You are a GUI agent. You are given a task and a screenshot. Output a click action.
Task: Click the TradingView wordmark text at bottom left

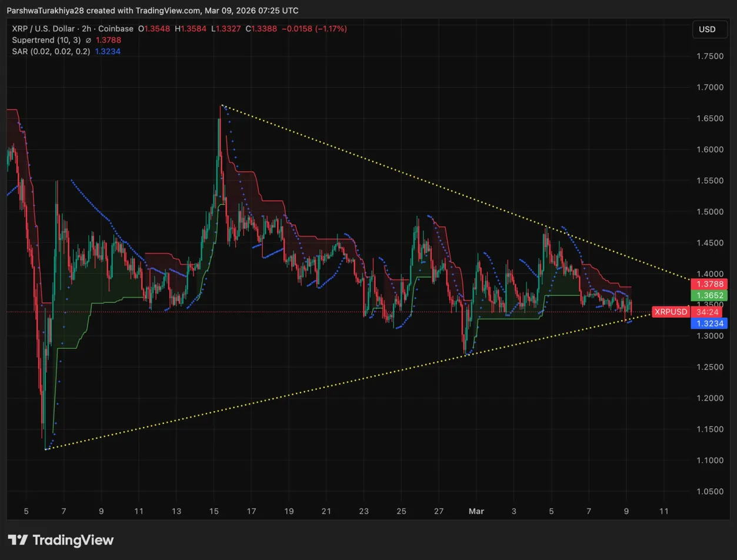[x=73, y=540]
